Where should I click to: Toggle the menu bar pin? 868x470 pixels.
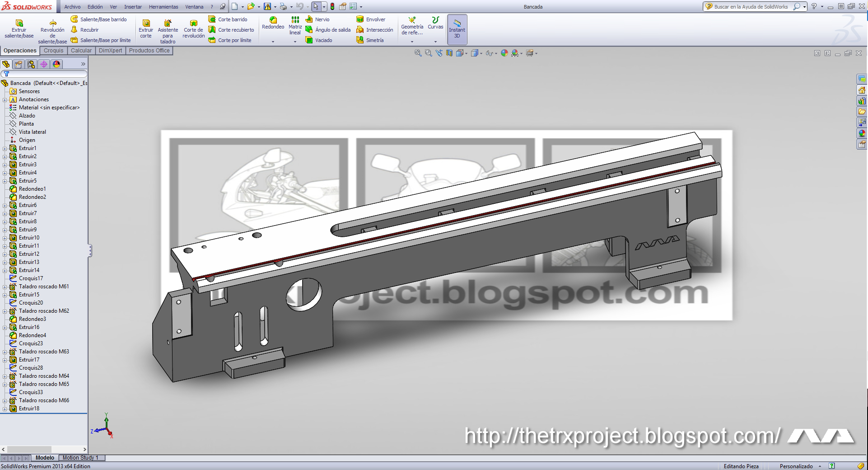tap(223, 7)
